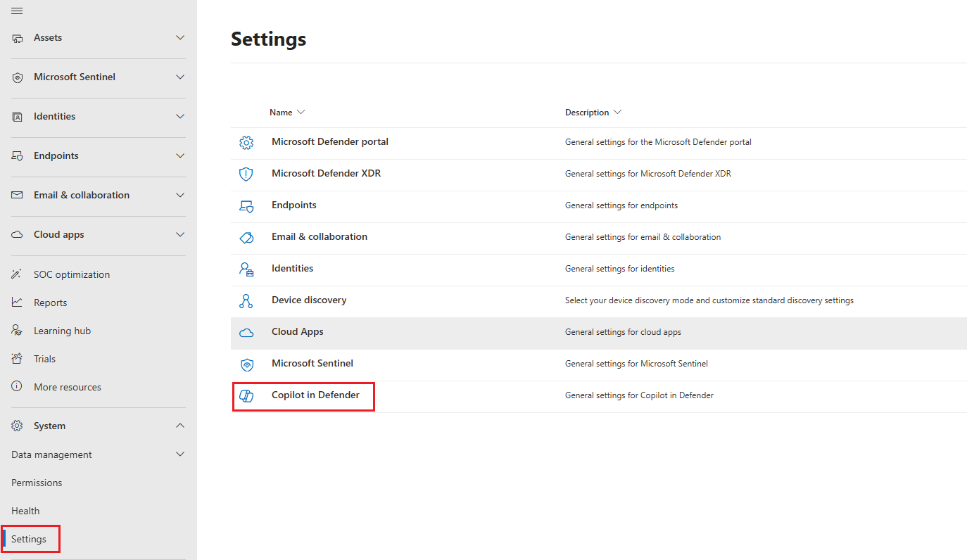The height and width of the screenshot is (560, 967).
Task: Expand the Assets section in sidebar
Action: (180, 37)
